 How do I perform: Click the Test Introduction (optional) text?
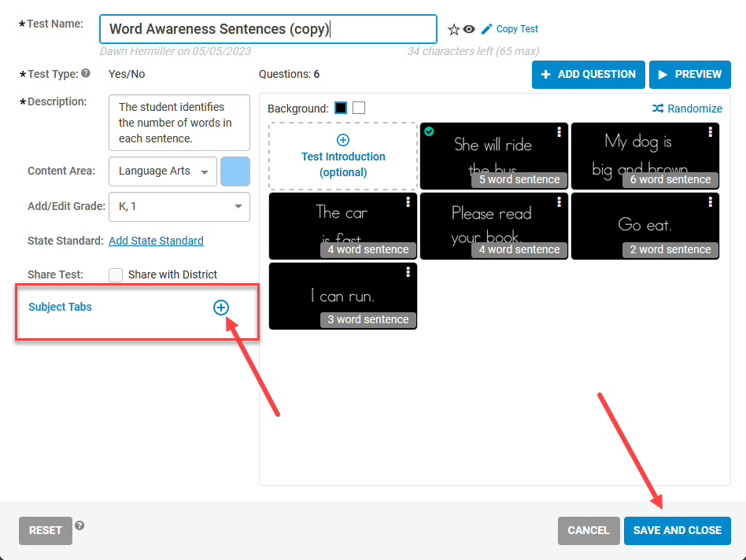coord(343,164)
